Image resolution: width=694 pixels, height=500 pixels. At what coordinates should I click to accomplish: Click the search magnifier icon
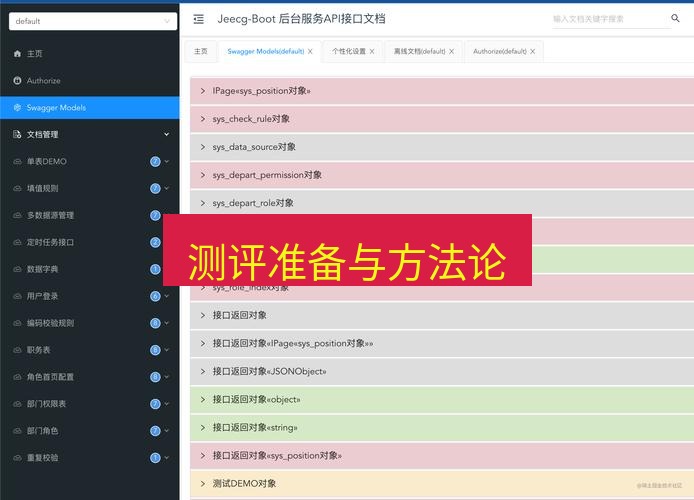pos(675,18)
